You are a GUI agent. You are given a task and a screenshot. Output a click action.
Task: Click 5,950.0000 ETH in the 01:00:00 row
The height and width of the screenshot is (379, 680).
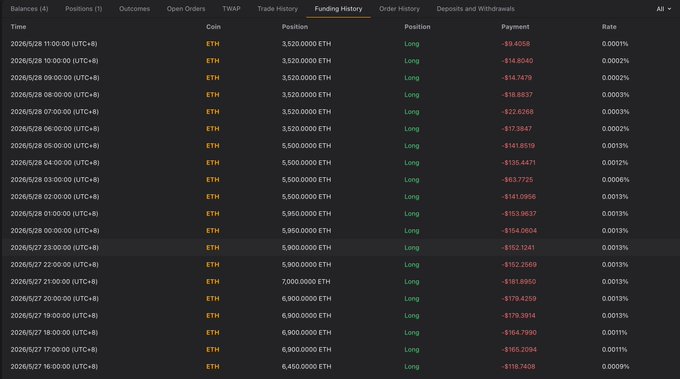[307, 214]
